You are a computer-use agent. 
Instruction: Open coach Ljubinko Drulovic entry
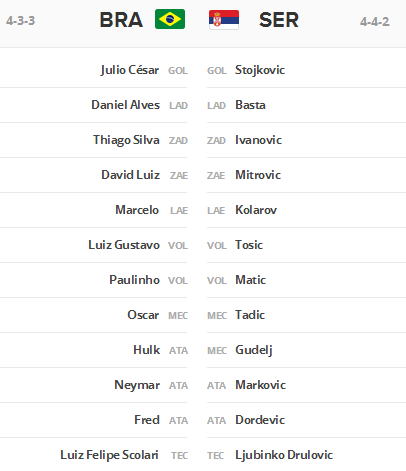pyautogui.click(x=284, y=455)
